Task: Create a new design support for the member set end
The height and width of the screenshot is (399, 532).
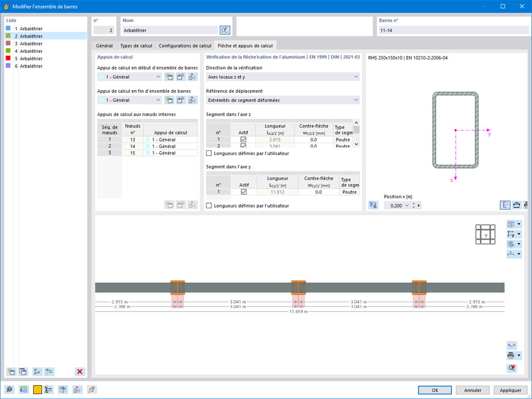Action: tap(169, 100)
